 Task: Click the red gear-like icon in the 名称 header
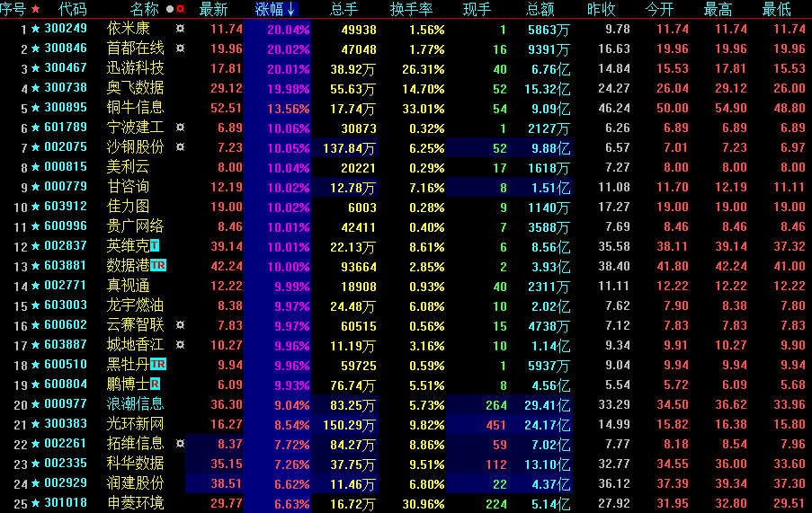[180, 9]
